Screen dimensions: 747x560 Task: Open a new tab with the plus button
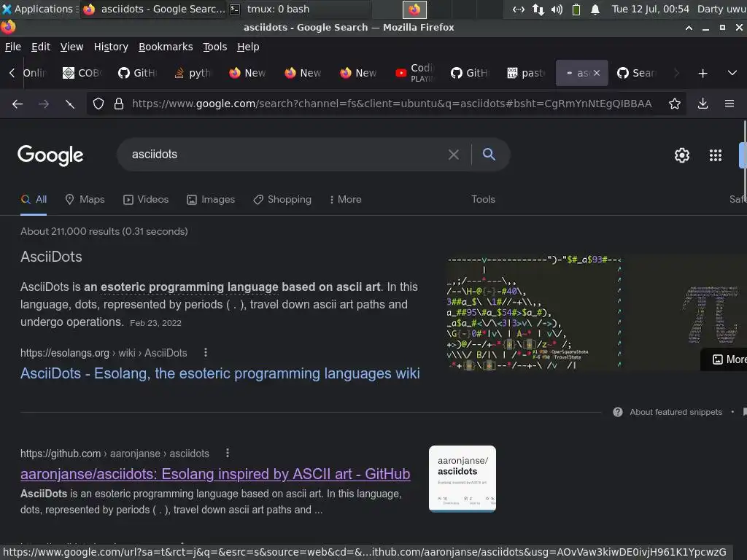703,74
